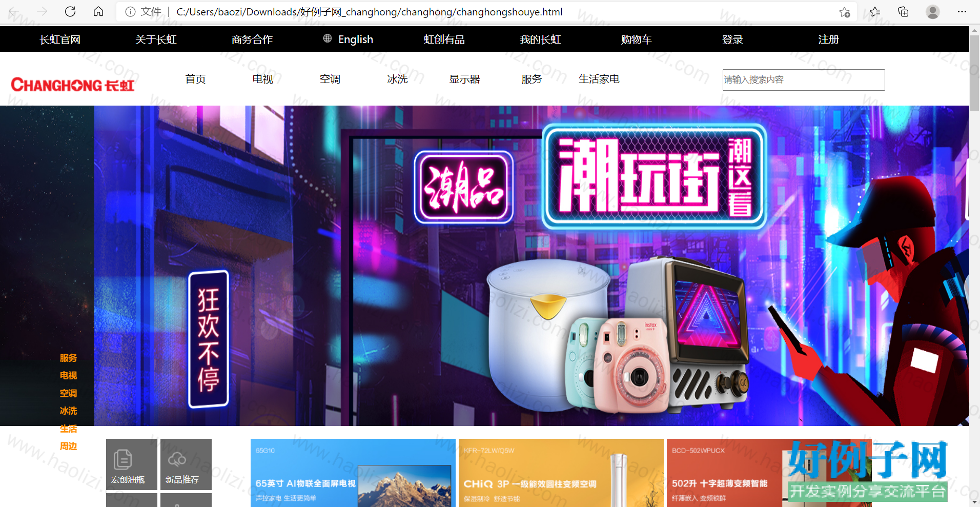Open the 65G10 65英寸 TV product card
980x507 pixels.
pos(353,473)
